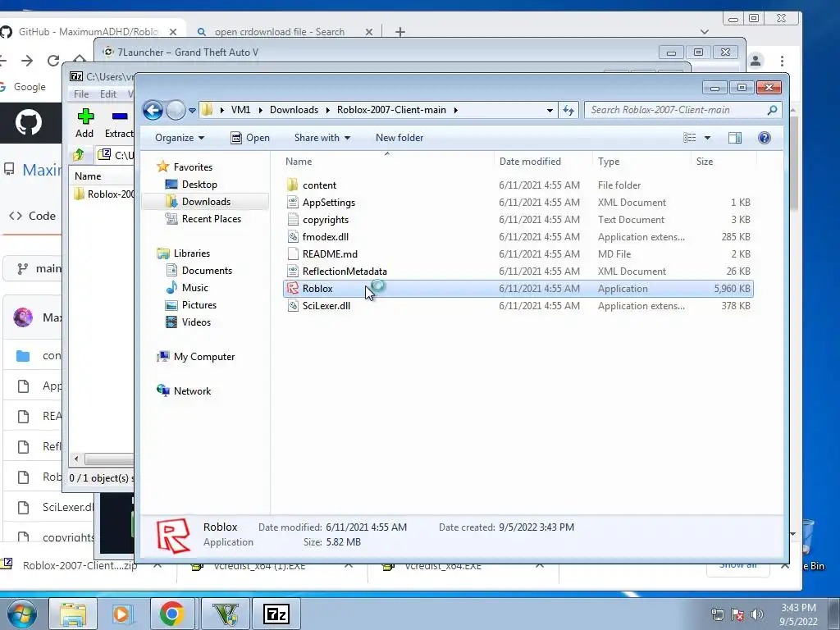Select Downloads in the address breadcrumb
The image size is (840, 630).
294,110
